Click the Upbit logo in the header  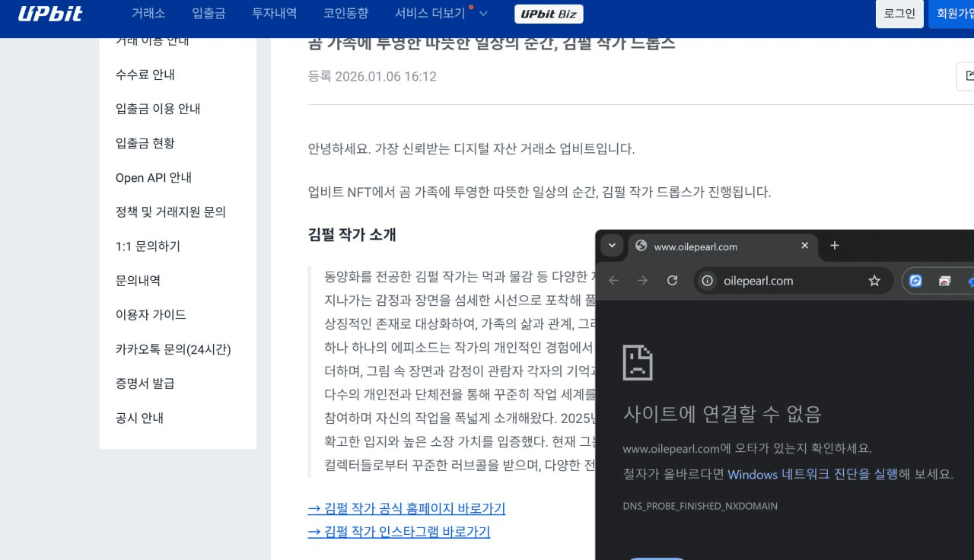pos(49,14)
